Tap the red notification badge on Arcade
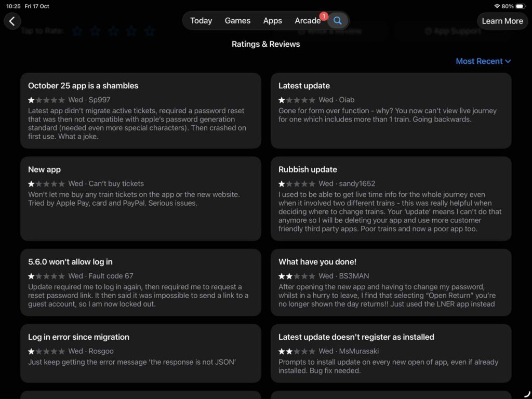This screenshot has height=399, width=532. 324,16
